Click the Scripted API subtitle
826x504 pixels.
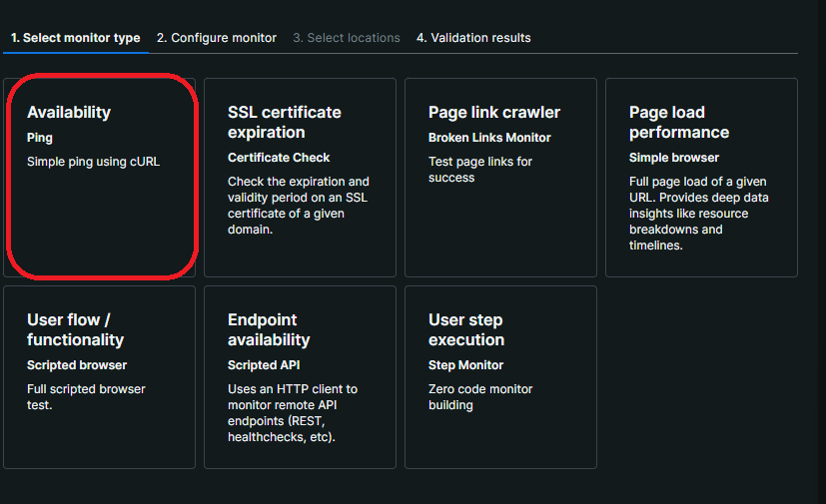[x=266, y=365]
